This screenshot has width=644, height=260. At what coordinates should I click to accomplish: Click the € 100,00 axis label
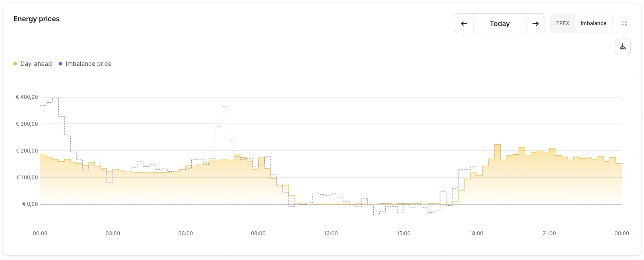click(27, 178)
